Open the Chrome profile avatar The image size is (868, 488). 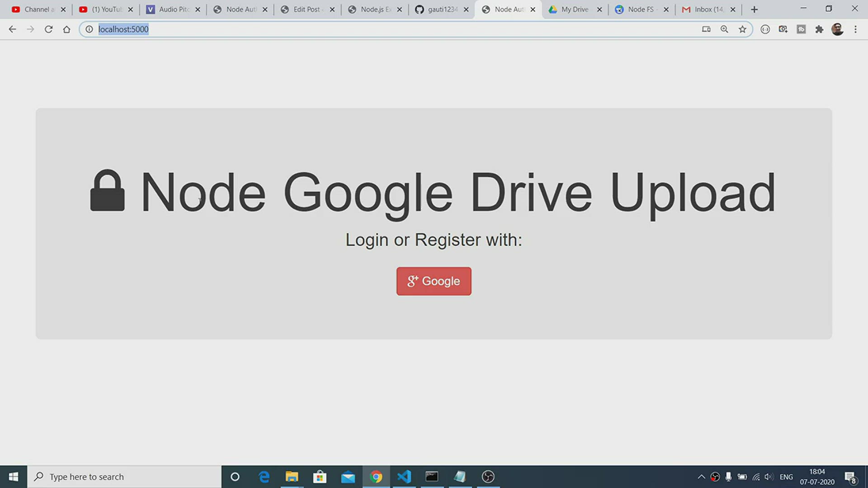click(x=837, y=29)
